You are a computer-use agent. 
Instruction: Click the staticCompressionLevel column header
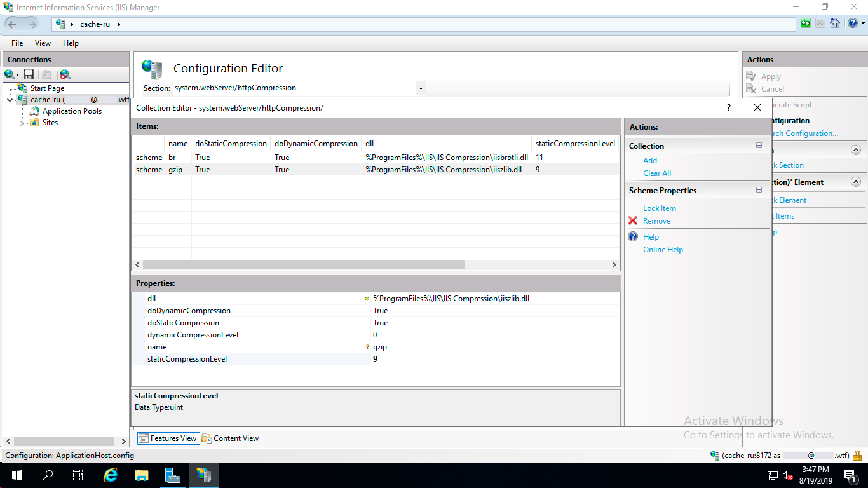tap(575, 144)
